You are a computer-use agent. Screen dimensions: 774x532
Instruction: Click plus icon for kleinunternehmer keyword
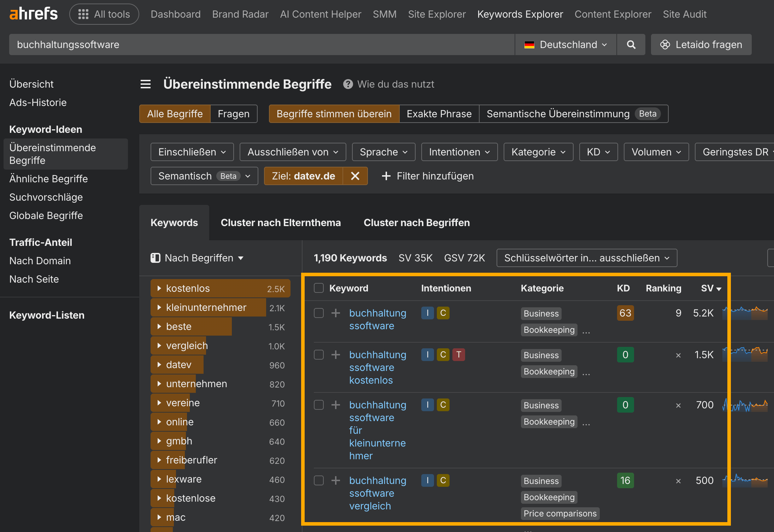coord(336,405)
